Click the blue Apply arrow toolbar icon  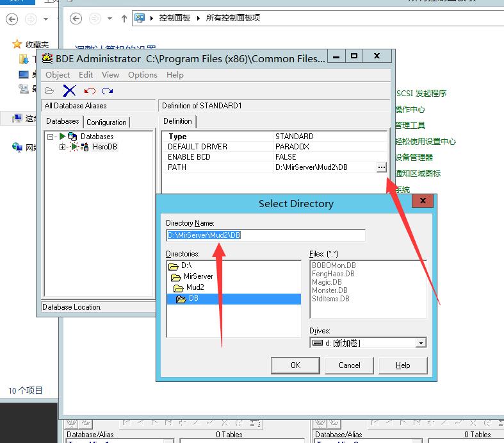pos(107,91)
